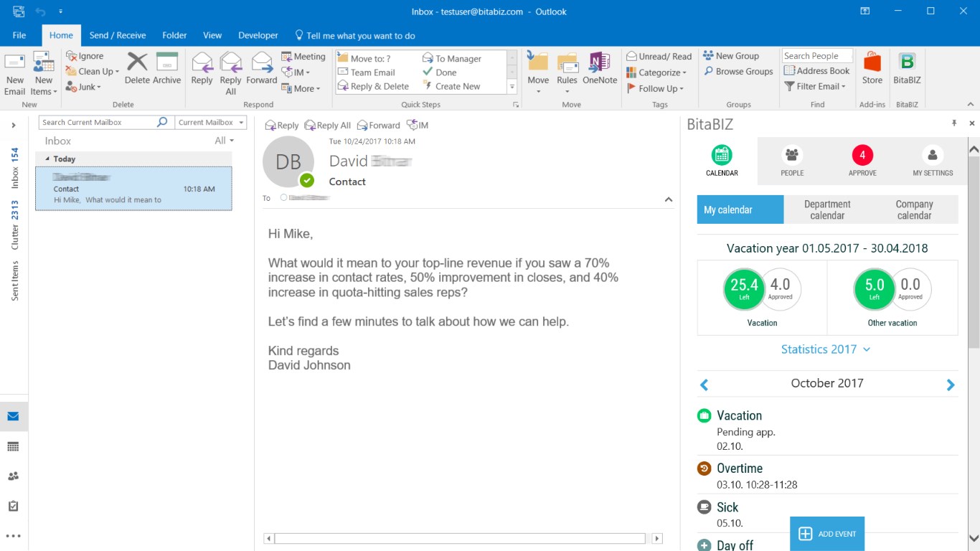This screenshot has height=551, width=980.
Task: Open the Clean Up dropdown
Action: [x=93, y=72]
